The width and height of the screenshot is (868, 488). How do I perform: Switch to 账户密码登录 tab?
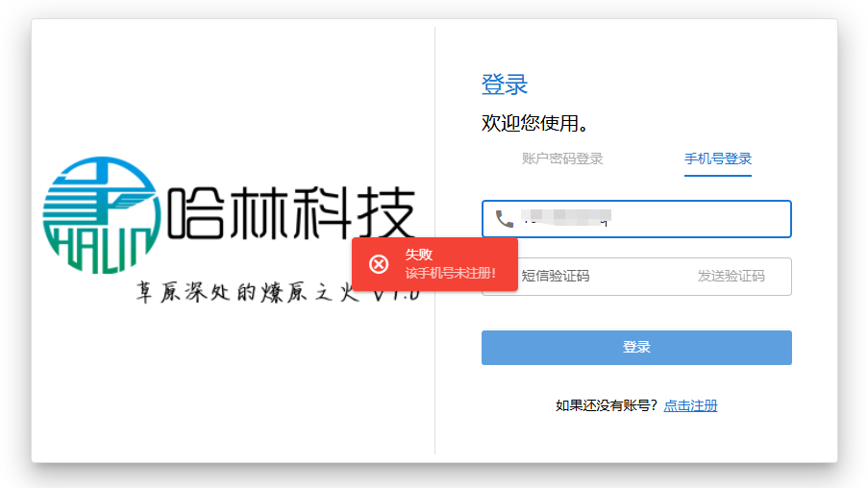click(x=562, y=159)
